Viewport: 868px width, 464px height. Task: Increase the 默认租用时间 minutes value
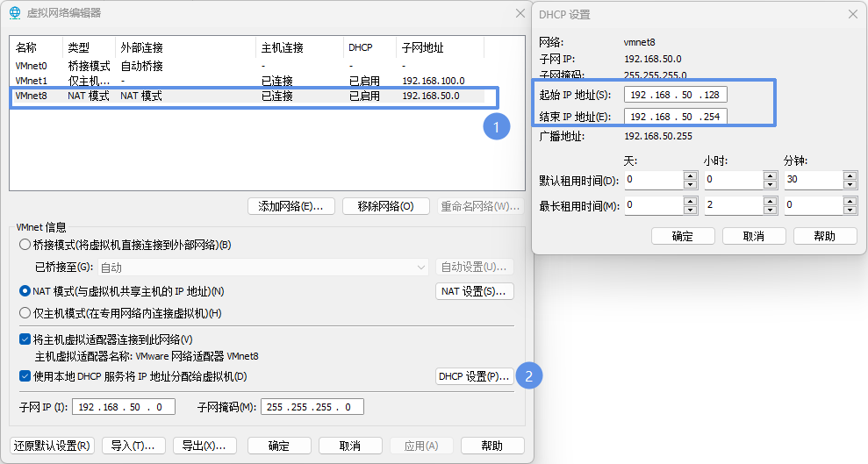(849, 175)
